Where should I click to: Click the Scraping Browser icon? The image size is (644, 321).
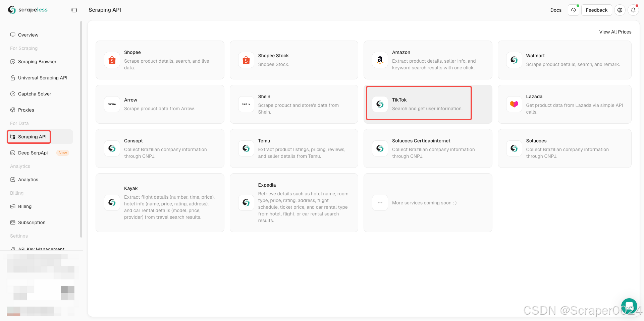tap(13, 62)
